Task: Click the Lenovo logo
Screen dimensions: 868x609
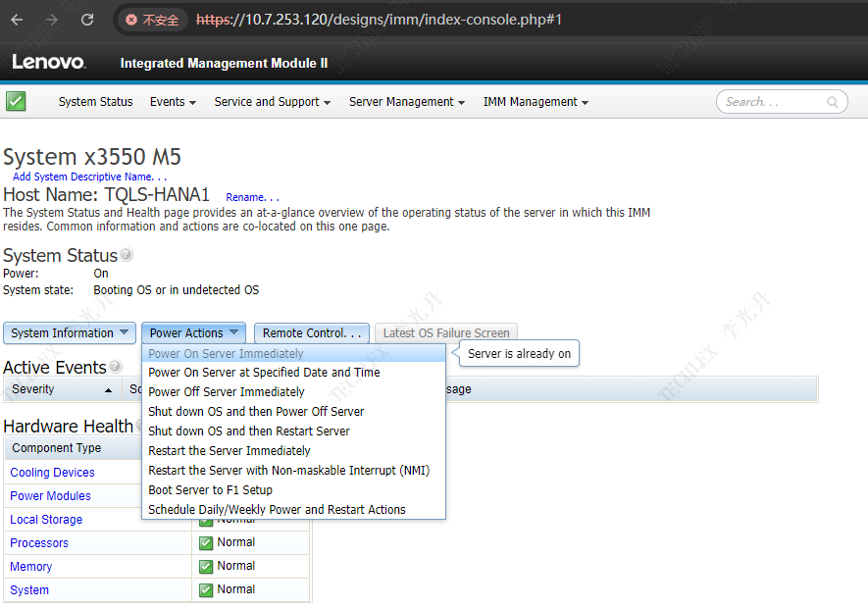Action: click(49, 62)
